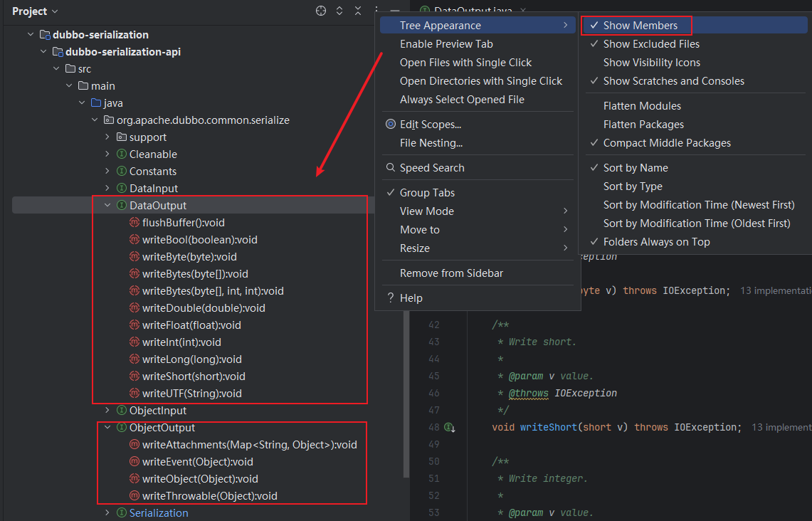The height and width of the screenshot is (521, 812).
Task: Click the writeShort method icon in tree
Action: click(135, 377)
